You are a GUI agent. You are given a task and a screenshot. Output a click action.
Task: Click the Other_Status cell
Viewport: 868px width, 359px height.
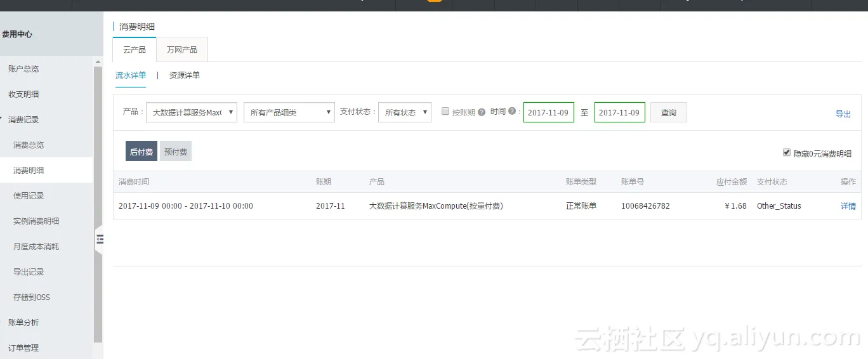779,206
